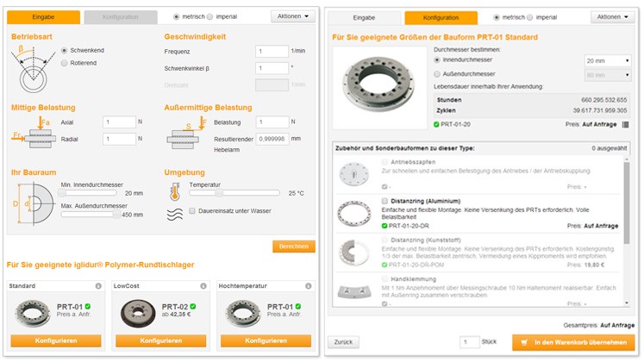Click the Betriebsart swivel angle diagram

pyautogui.click(x=34, y=69)
